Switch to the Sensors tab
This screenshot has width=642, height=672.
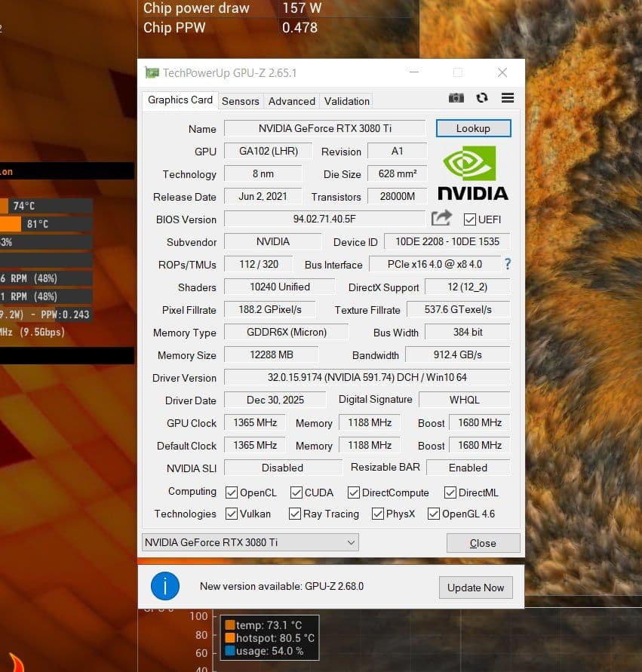(240, 100)
